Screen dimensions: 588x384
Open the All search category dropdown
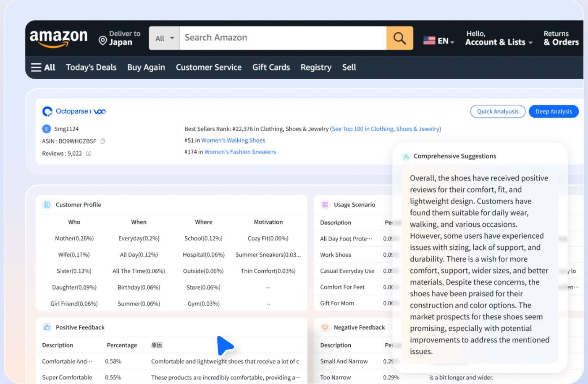click(164, 38)
